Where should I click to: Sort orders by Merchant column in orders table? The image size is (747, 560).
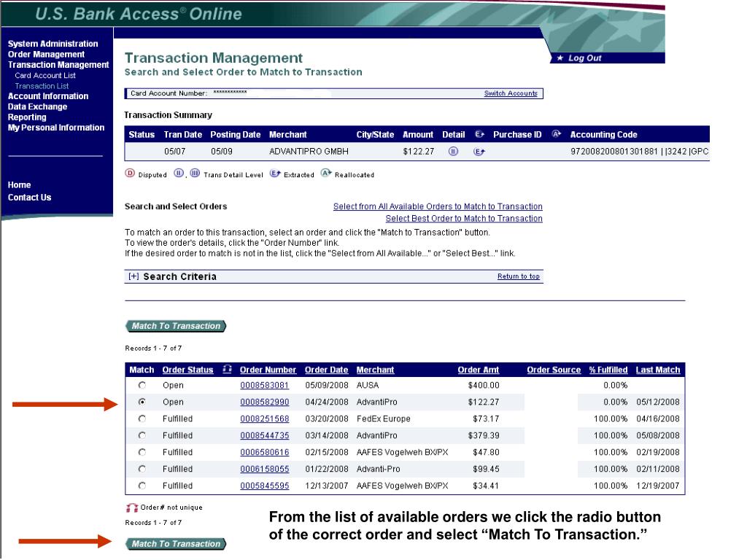375,370
